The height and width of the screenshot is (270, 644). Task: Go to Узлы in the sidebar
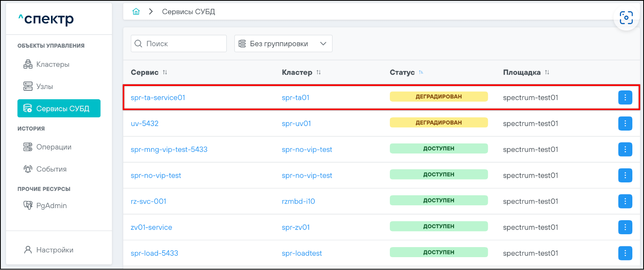(44, 86)
